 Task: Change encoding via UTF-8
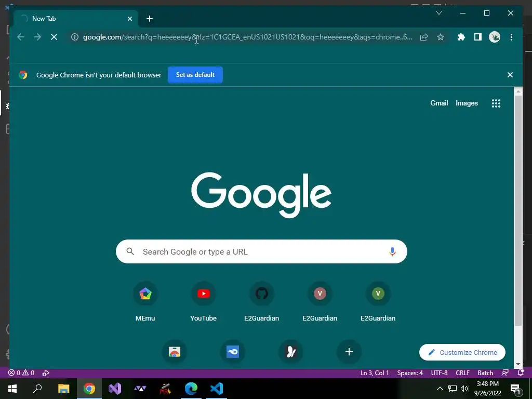pyautogui.click(x=439, y=373)
